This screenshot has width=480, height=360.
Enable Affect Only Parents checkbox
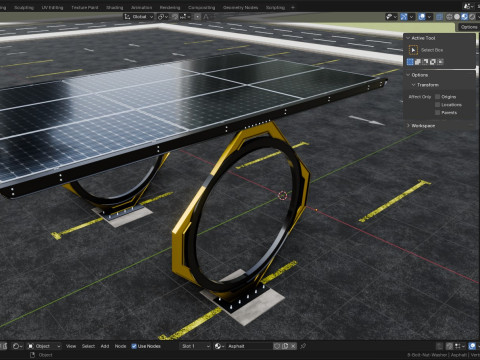(x=438, y=113)
